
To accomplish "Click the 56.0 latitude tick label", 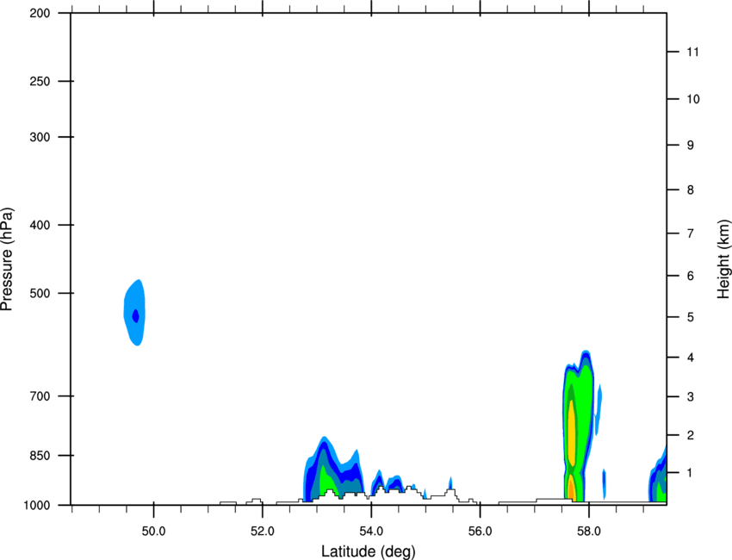I will [480, 532].
